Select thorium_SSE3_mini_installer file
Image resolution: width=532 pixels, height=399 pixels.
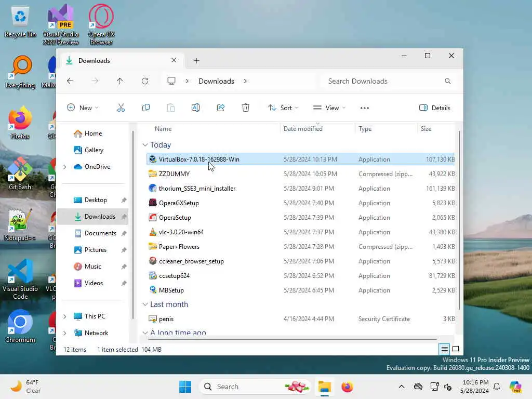tap(300, 188)
